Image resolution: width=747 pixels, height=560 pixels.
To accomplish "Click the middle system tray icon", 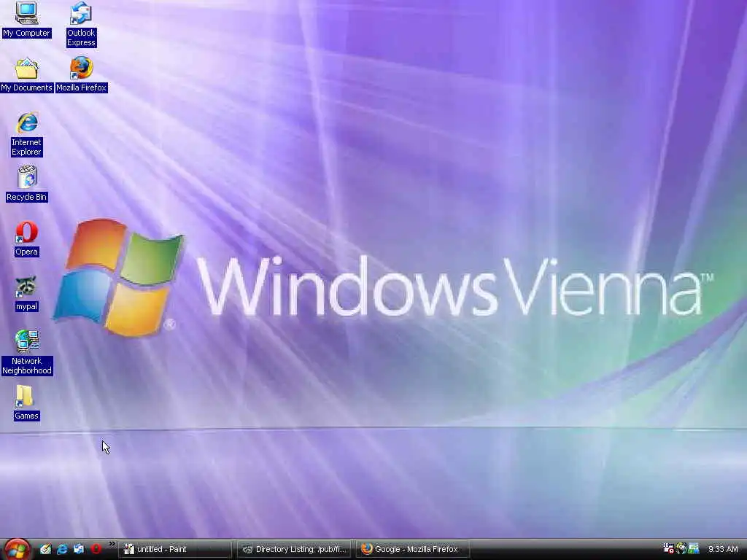I will tap(681, 548).
